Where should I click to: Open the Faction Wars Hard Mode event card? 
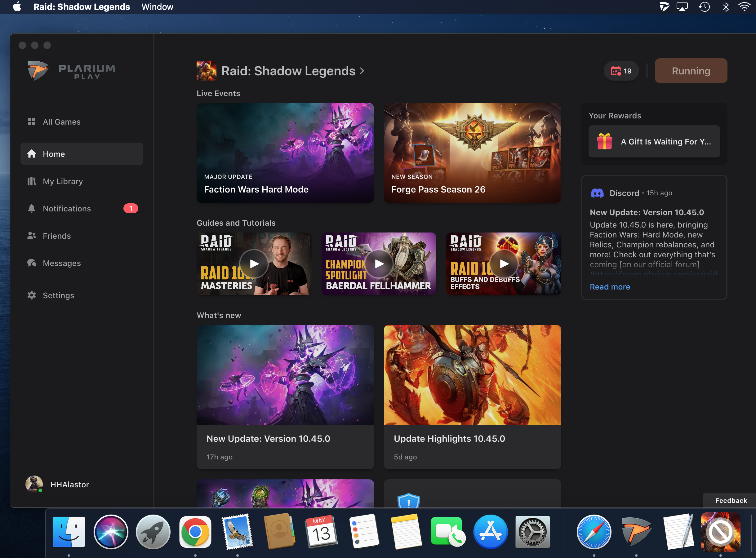(x=285, y=153)
